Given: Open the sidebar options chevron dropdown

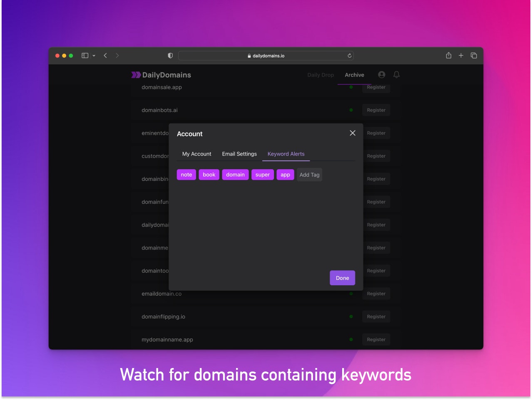Looking at the screenshot, I should (x=94, y=55).
